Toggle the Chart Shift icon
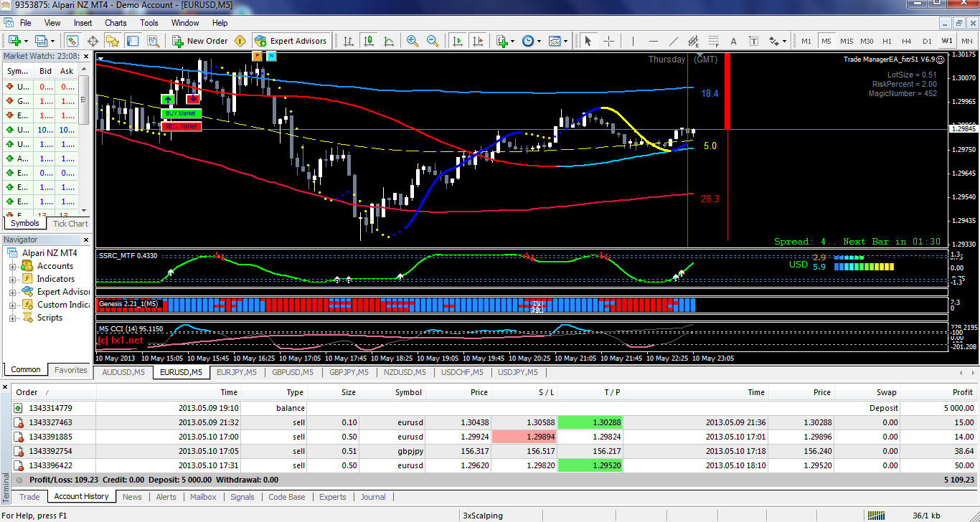This screenshot has height=522, width=980. tap(477, 41)
